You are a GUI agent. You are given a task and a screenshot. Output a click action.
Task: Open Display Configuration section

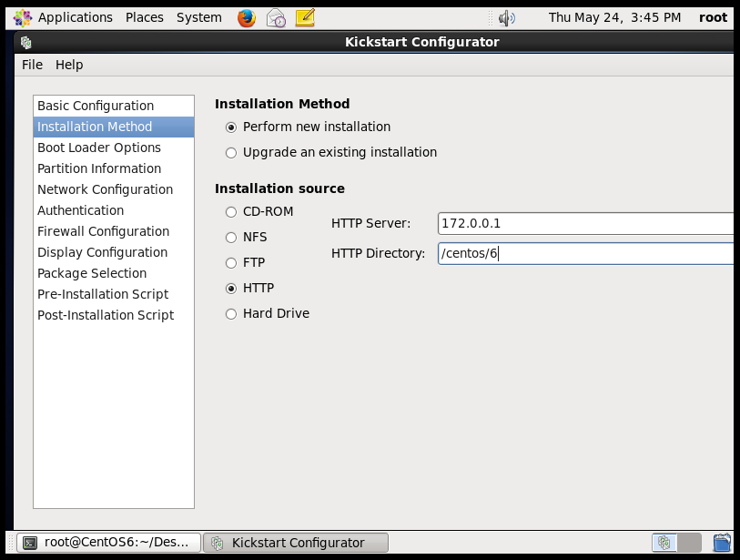[114, 252]
